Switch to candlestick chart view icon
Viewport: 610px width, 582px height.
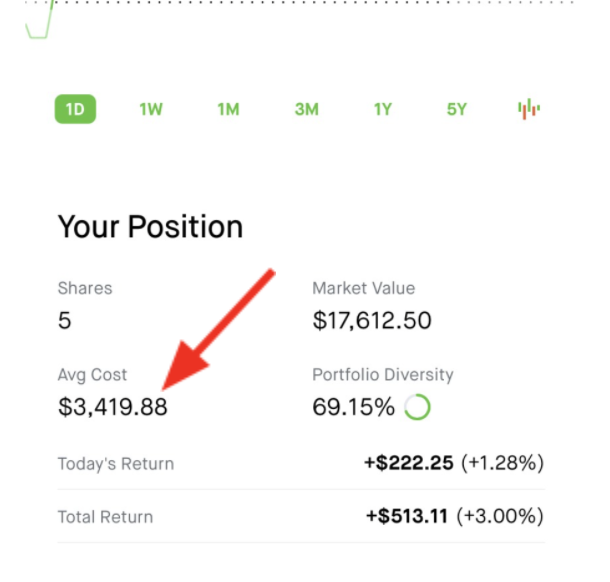[x=529, y=109]
